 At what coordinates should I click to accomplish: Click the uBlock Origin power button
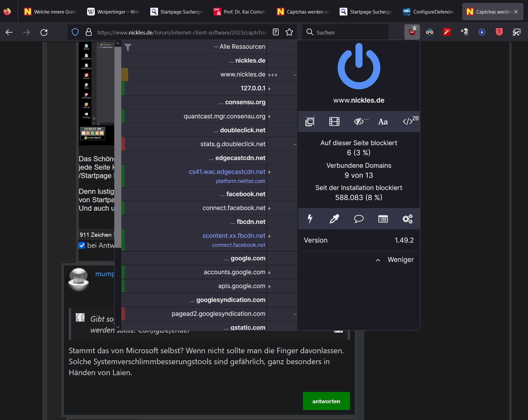click(359, 66)
